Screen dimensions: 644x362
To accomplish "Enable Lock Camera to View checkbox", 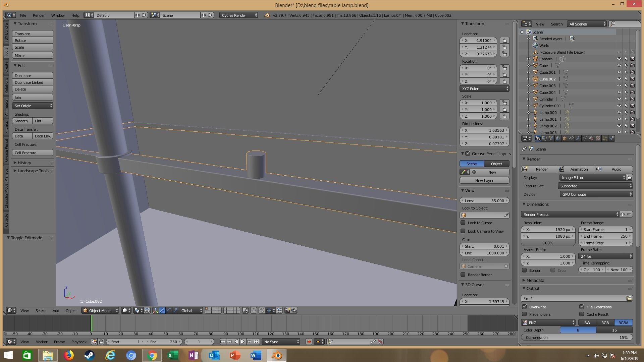I will pyautogui.click(x=463, y=231).
